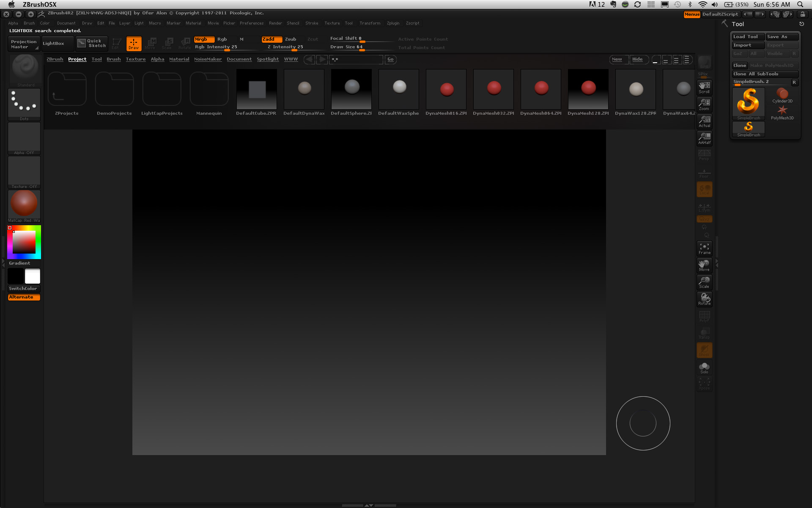The height and width of the screenshot is (508, 812).
Task: Click the Rotate navigation icon
Action: [704, 299]
